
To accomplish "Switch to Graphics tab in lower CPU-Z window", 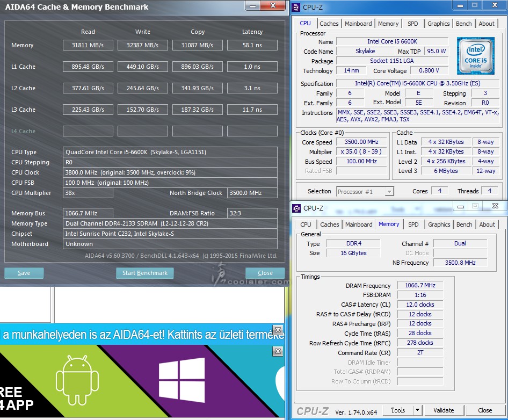I will coord(439,225).
